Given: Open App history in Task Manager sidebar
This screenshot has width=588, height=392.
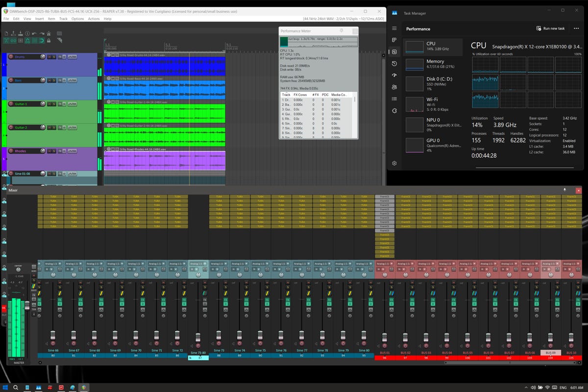Looking at the screenshot, I should (x=394, y=64).
